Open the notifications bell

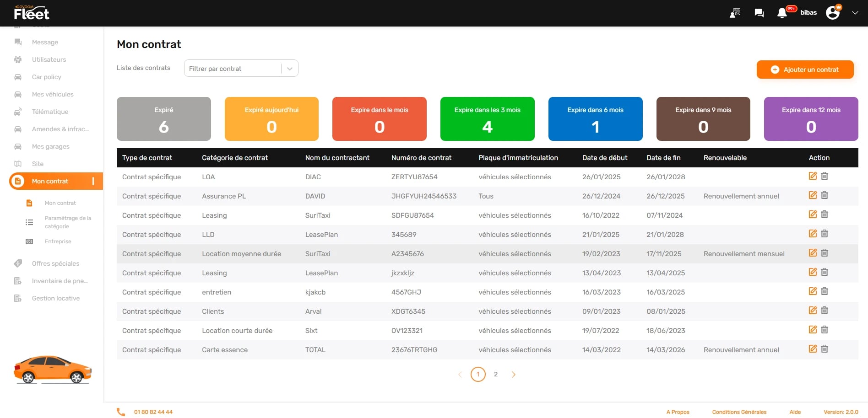click(782, 13)
